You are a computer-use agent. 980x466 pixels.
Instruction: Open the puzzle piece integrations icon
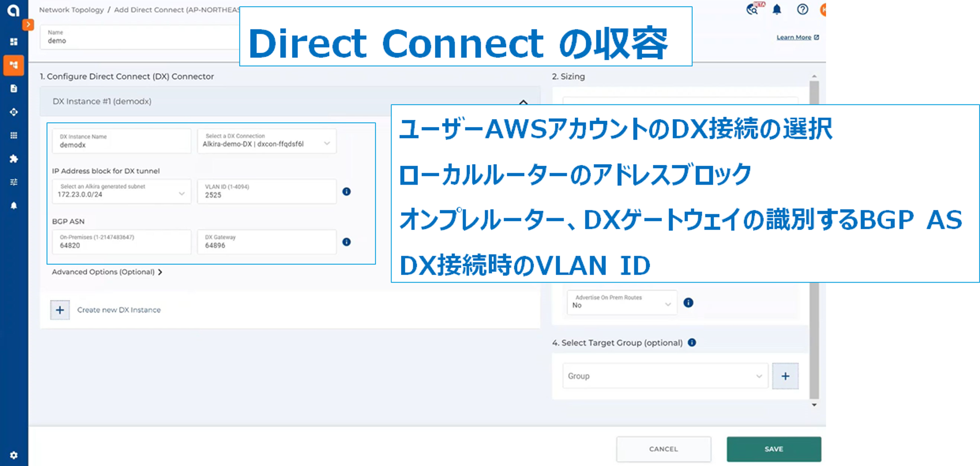[x=14, y=159]
